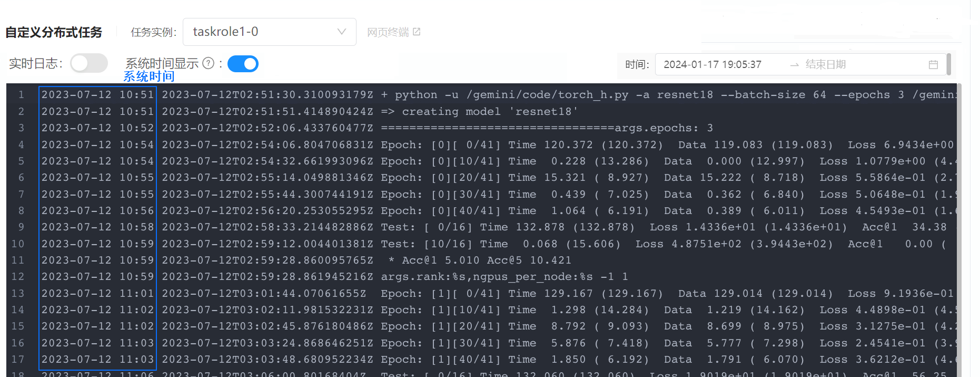Click the arrow icon between the date fields
980x377 pixels.
(794, 64)
